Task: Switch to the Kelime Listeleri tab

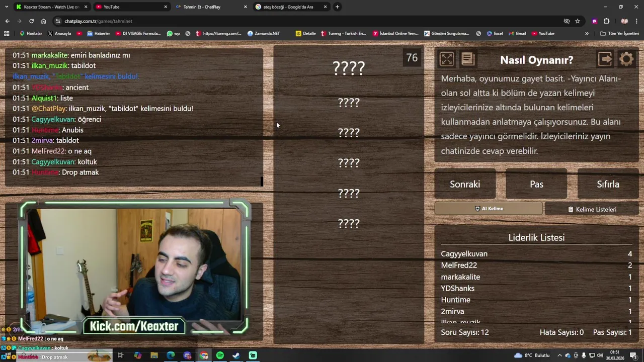Action: point(592,209)
